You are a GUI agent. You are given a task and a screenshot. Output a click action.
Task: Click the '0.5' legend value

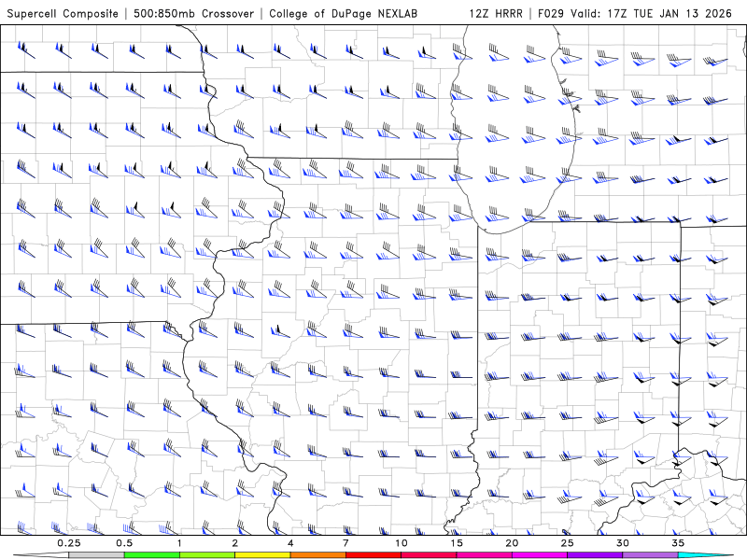point(124,543)
